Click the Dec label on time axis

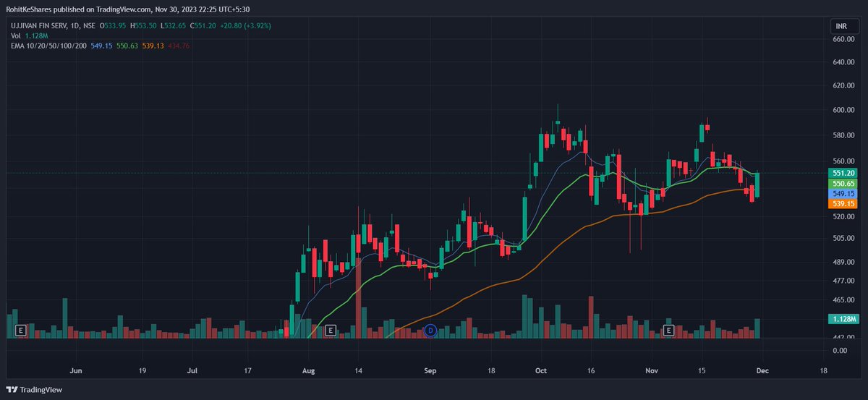pos(762,369)
